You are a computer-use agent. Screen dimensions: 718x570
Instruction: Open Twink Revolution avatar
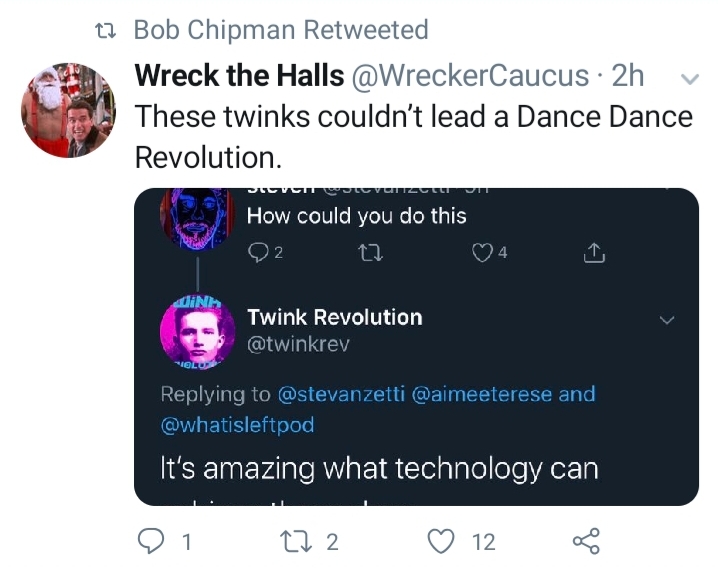[196, 331]
